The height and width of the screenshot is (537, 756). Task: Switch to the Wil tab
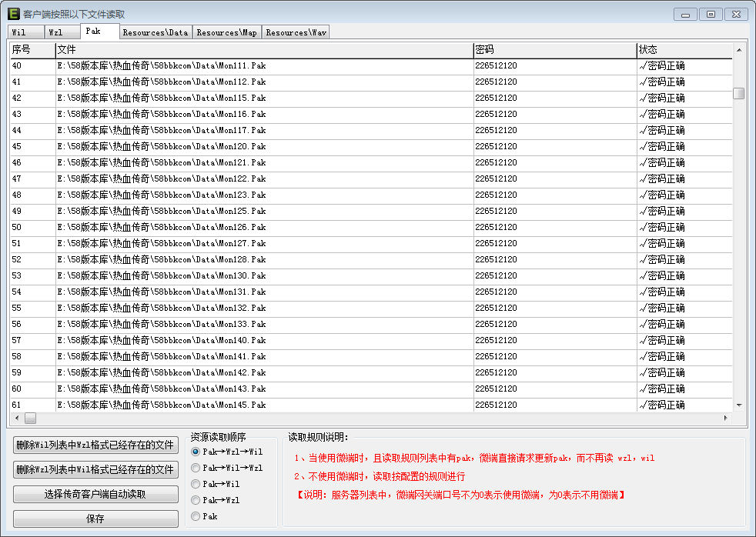click(26, 32)
